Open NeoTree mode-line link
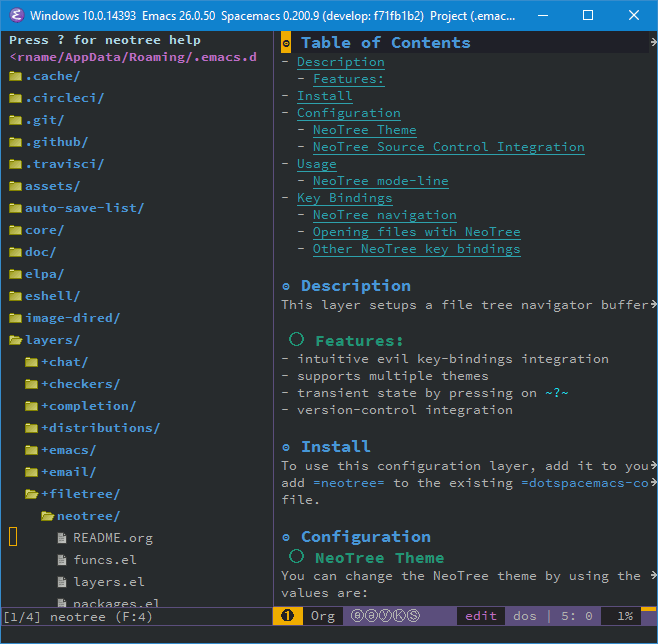Viewport: 658px width, 644px height. point(381,181)
